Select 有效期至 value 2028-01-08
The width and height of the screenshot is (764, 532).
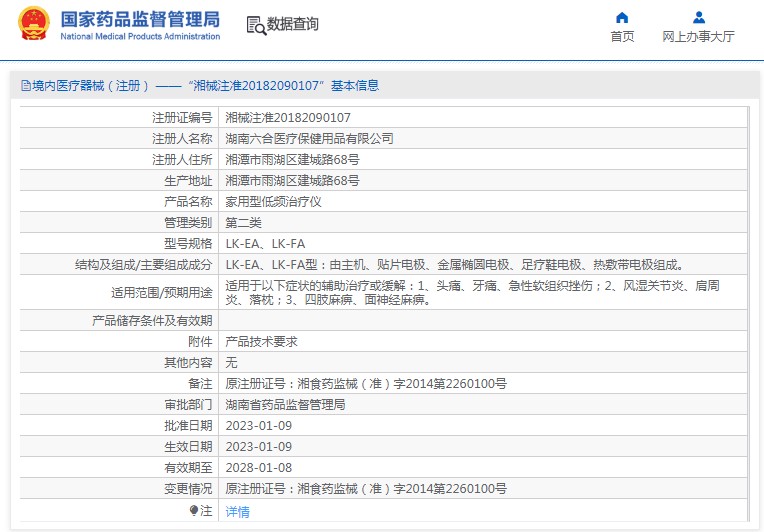pyautogui.click(x=259, y=467)
